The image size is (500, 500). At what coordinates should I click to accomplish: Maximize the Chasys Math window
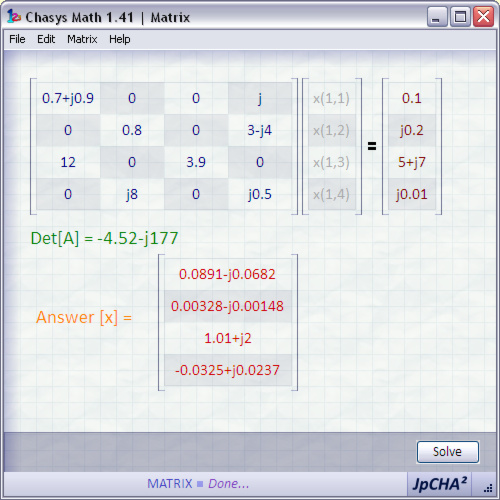(460, 17)
